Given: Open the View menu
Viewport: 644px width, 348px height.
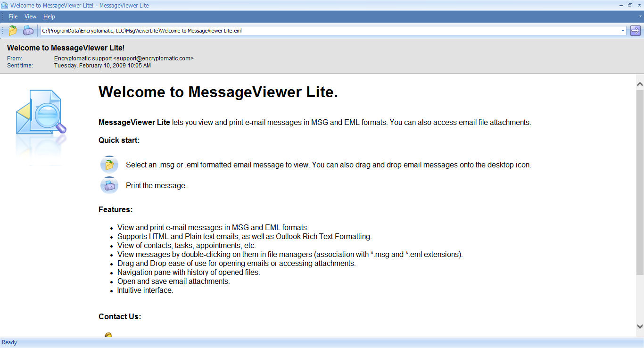Looking at the screenshot, I should pos(30,17).
